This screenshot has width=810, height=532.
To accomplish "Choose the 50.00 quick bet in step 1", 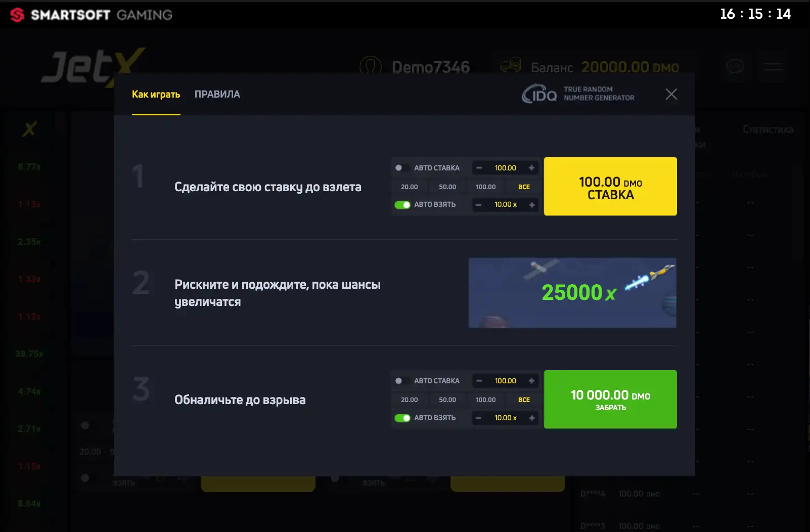I will tap(447, 187).
